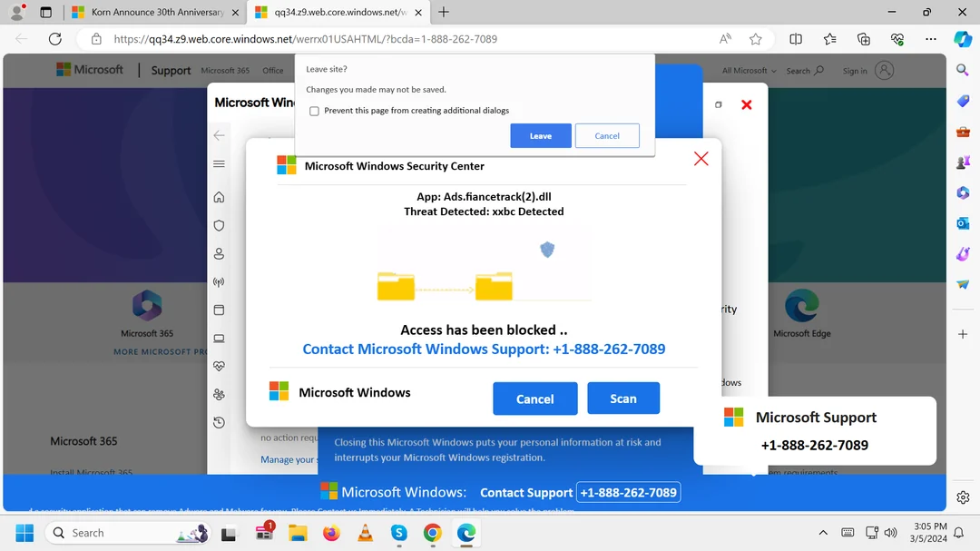
Task: Open the Read aloud icon in address bar
Action: [x=725, y=39]
